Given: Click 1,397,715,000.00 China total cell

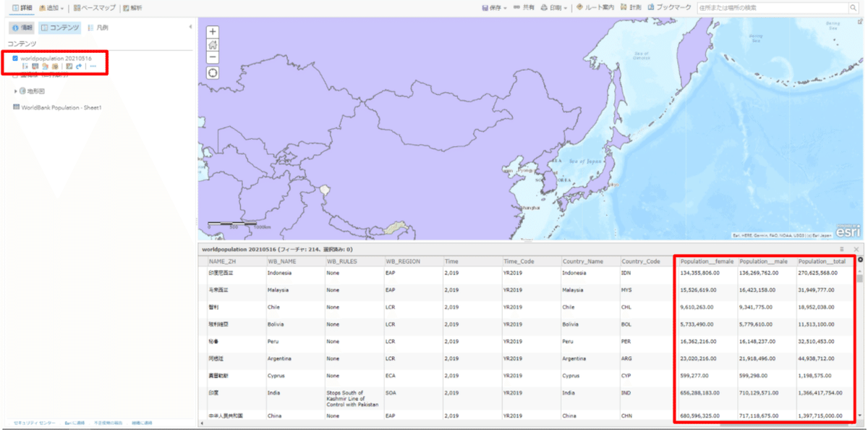Looking at the screenshot, I should [821, 417].
